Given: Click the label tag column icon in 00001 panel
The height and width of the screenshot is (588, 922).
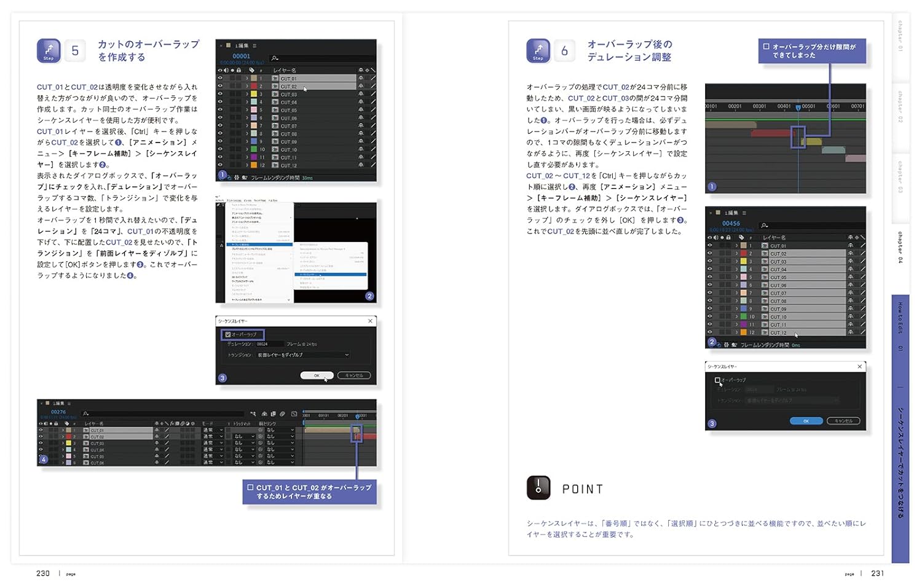Looking at the screenshot, I should (x=251, y=70).
